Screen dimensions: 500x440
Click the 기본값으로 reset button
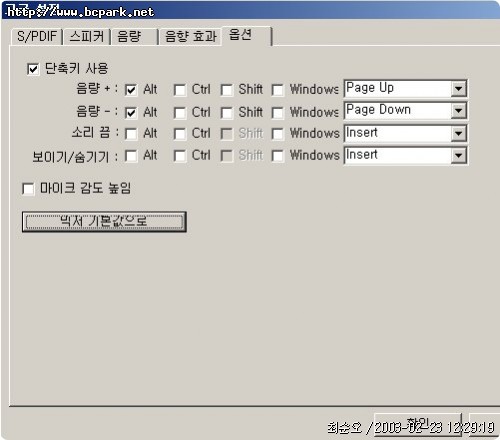click(x=104, y=221)
